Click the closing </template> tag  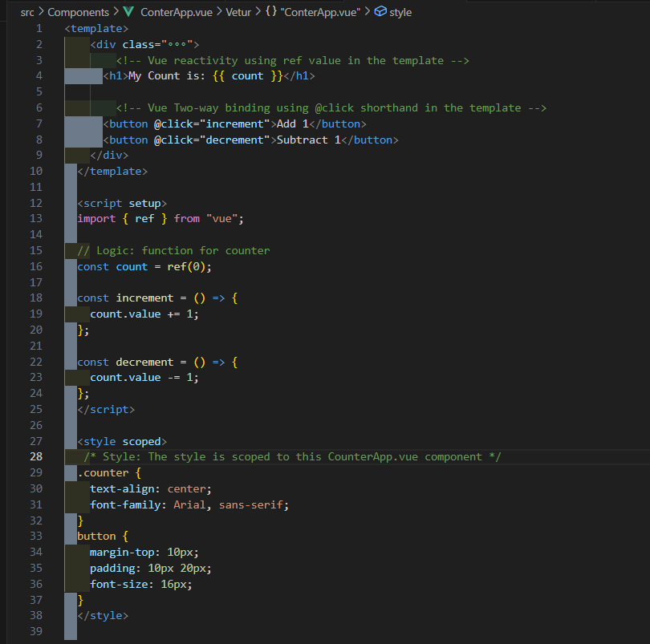tap(112, 172)
